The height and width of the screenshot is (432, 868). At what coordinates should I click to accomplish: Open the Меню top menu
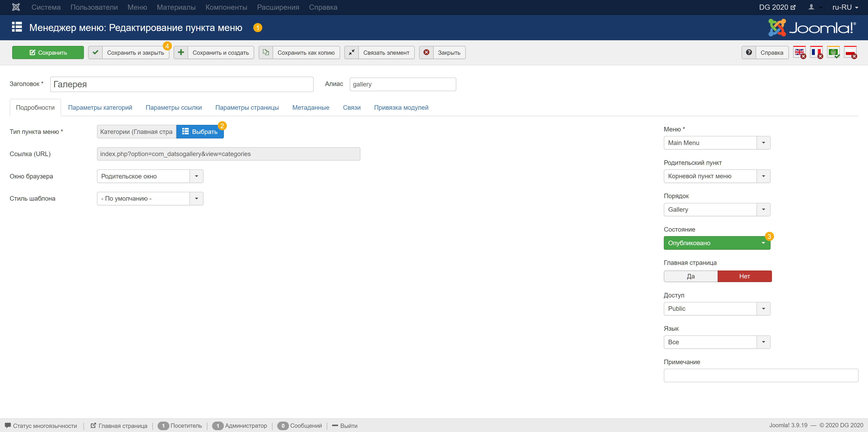[x=137, y=7]
